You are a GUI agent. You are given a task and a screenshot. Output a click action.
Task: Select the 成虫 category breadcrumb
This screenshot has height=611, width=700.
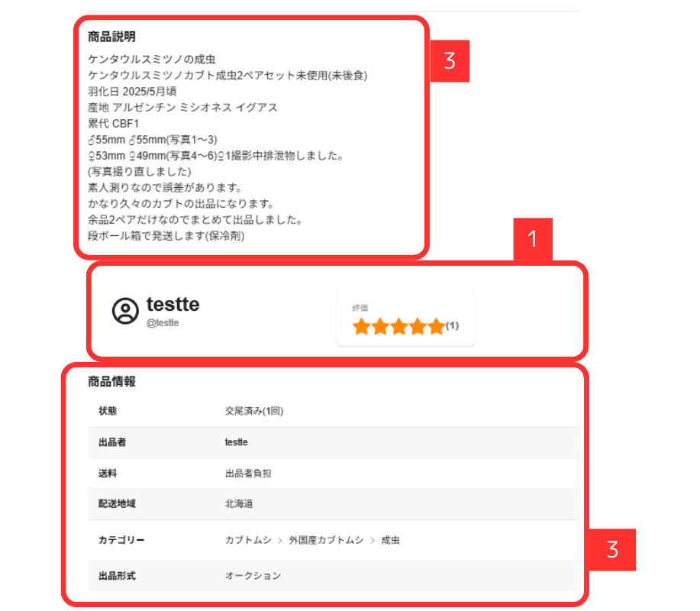tap(390, 541)
